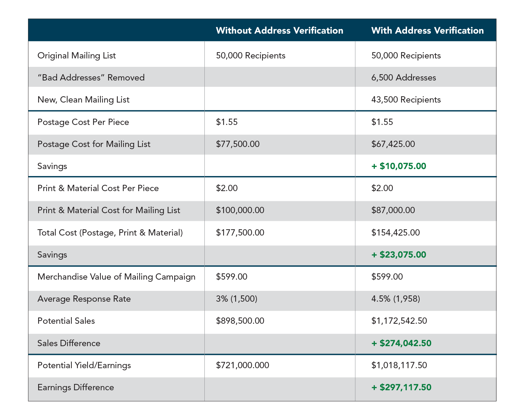
Task: Click the 'Postage Cost Per Piece' label
Action: (x=83, y=122)
